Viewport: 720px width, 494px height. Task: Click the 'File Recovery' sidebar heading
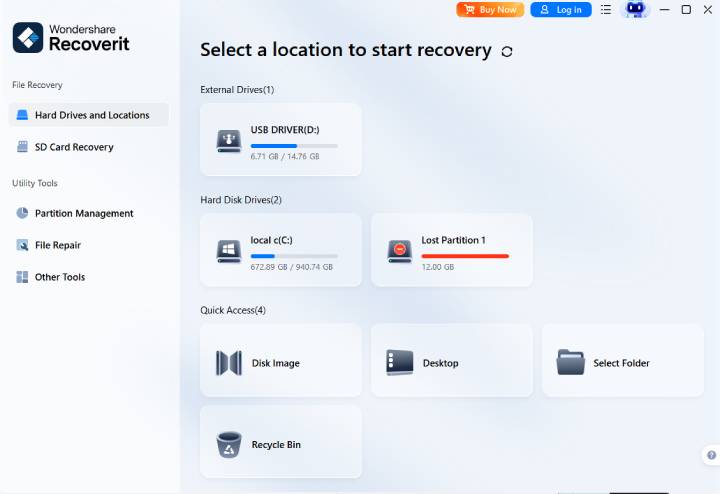37,85
